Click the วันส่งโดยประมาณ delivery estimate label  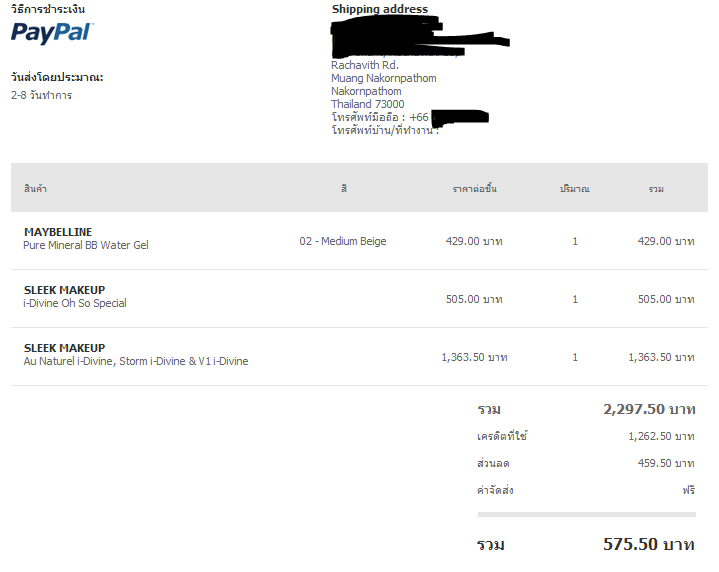pyautogui.click(x=57, y=77)
